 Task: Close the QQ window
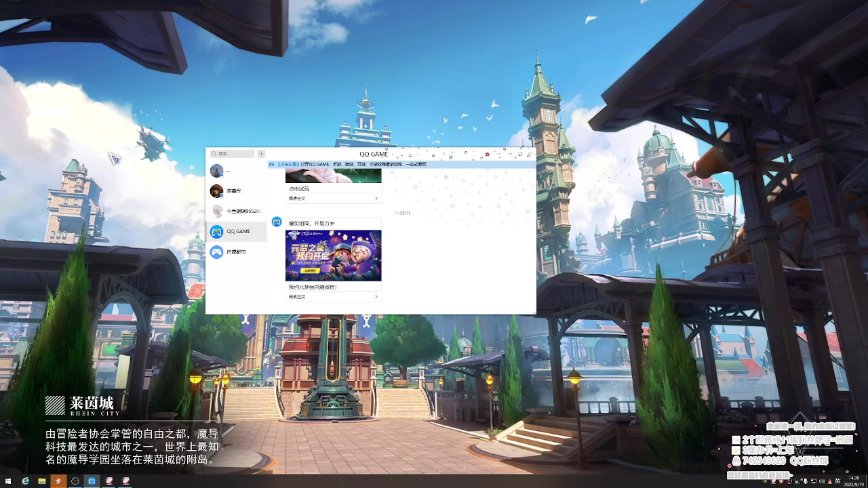point(530,154)
